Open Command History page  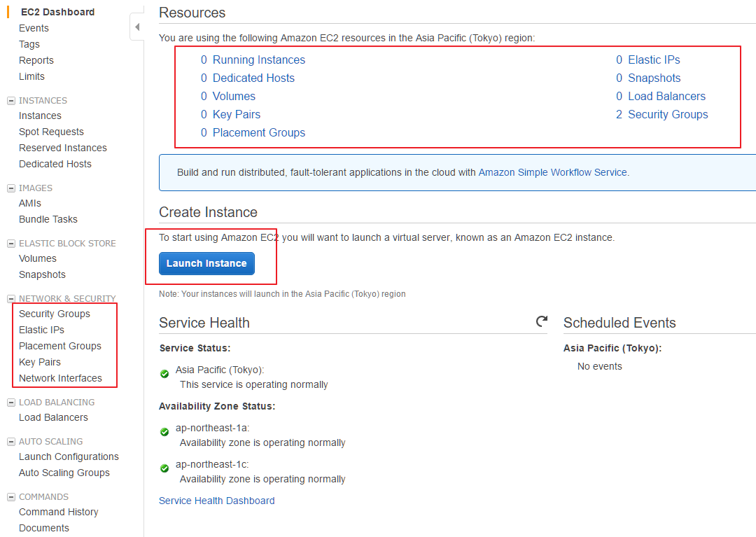tap(58, 512)
